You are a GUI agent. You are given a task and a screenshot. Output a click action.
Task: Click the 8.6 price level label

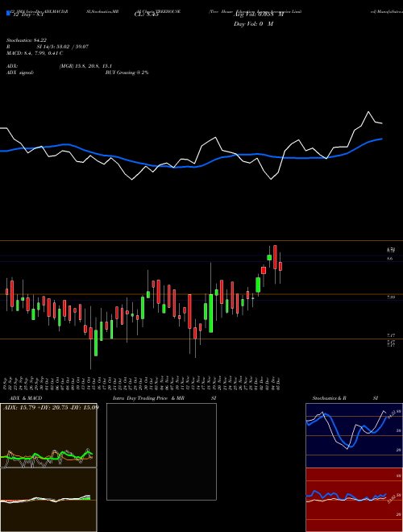(389, 259)
